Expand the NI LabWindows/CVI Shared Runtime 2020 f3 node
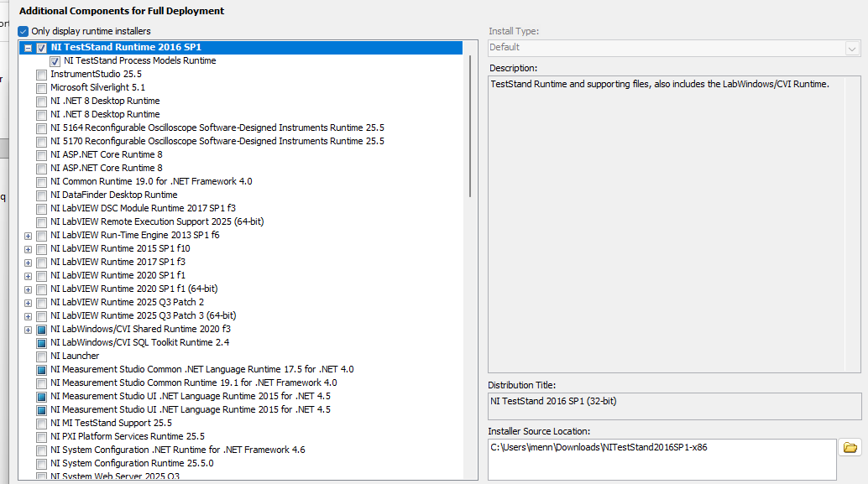 29,330
